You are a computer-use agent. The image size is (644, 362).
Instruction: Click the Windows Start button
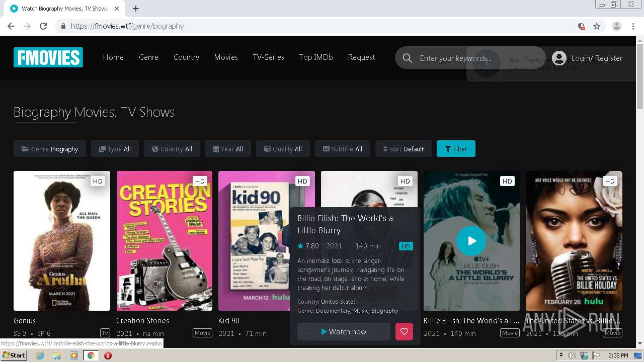tap(14, 355)
